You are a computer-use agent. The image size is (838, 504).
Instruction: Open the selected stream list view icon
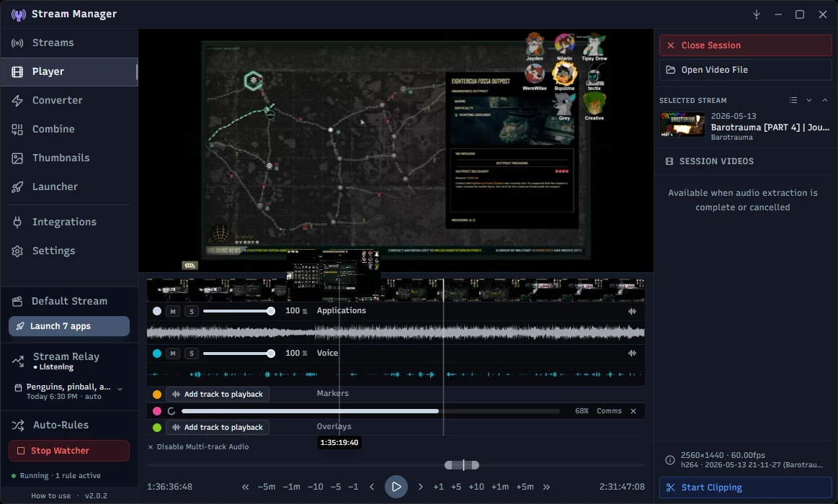click(793, 100)
